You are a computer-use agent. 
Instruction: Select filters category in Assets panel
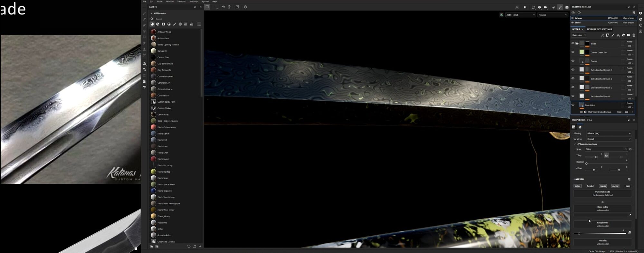pyautogui.click(x=169, y=24)
